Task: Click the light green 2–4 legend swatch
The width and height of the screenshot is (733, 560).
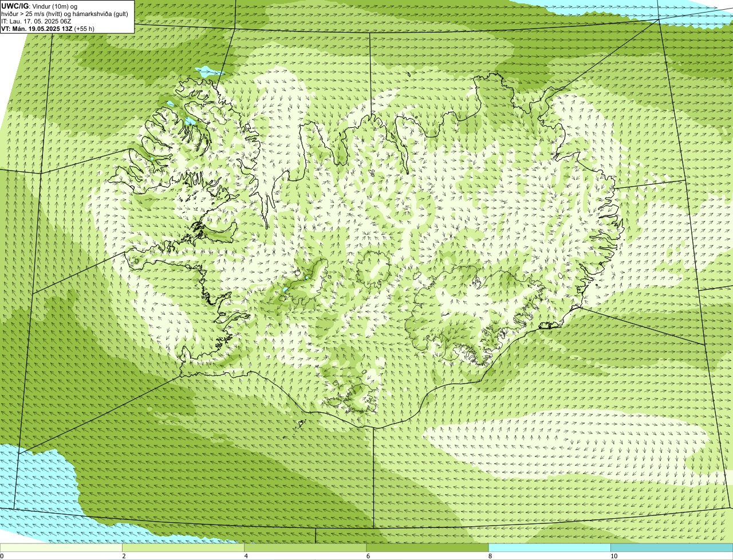Action: (x=183, y=547)
